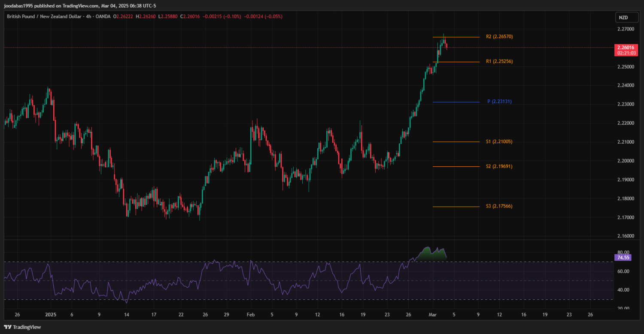Click the S2 (2.19691) support label

[499, 166]
